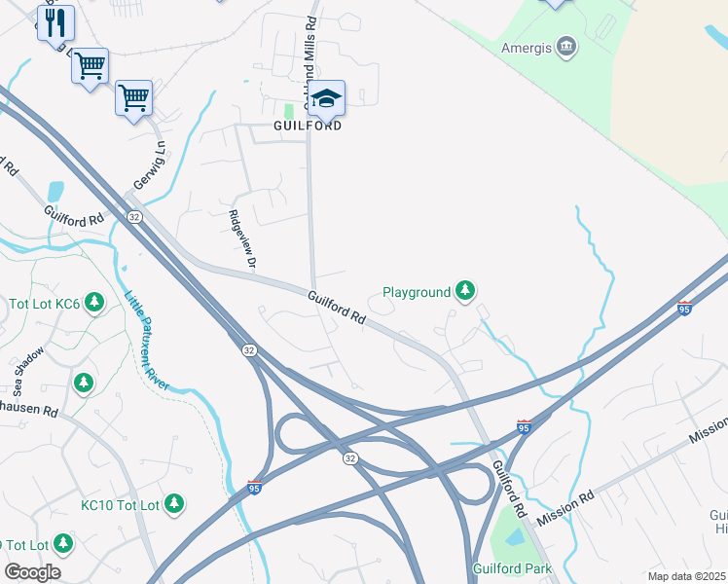Click the Mission Rd street label
This screenshot has height=584, width=728.
click(x=565, y=508)
